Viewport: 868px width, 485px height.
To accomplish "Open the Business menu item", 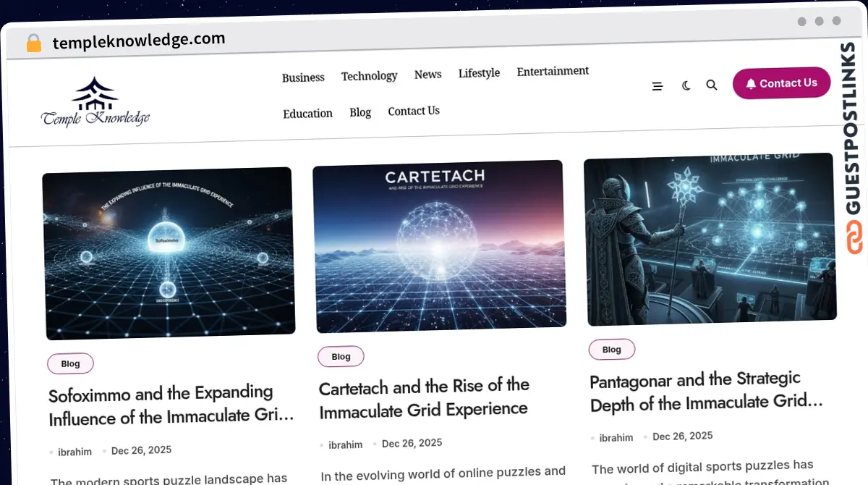I will (x=303, y=77).
